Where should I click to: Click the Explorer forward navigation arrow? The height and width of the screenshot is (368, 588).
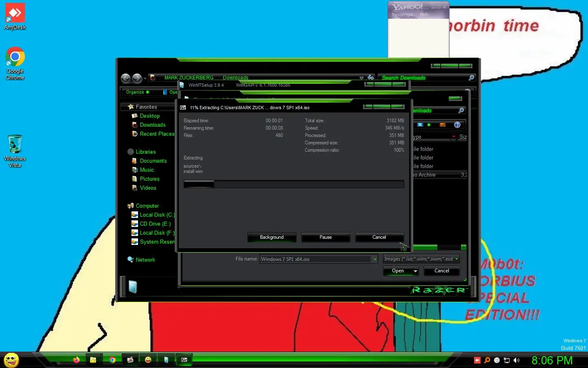pyautogui.click(x=137, y=78)
